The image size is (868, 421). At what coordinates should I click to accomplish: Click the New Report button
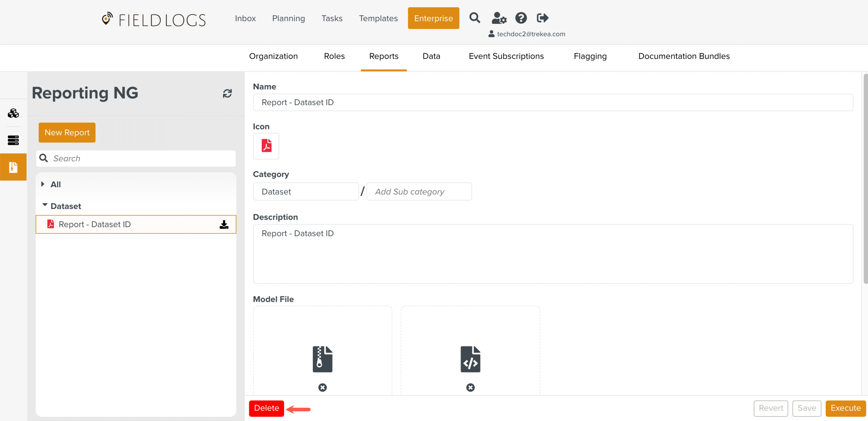(x=67, y=133)
